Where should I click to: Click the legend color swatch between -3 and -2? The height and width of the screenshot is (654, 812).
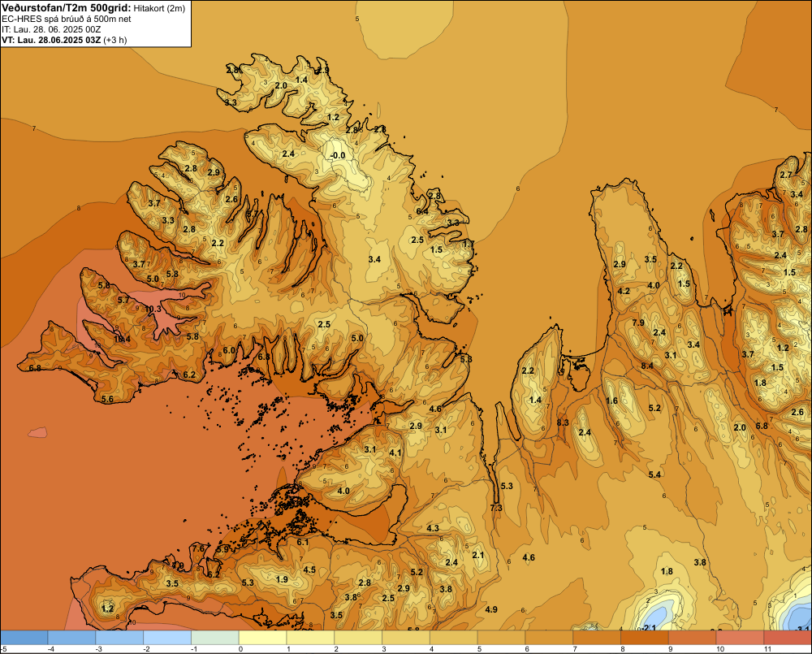point(119,638)
